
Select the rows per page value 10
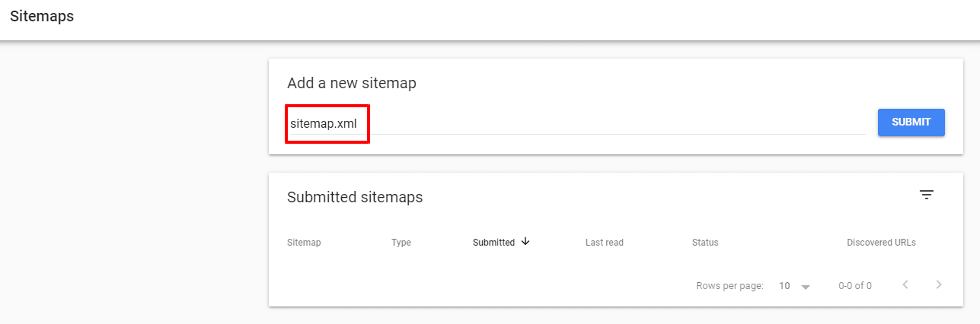click(784, 286)
